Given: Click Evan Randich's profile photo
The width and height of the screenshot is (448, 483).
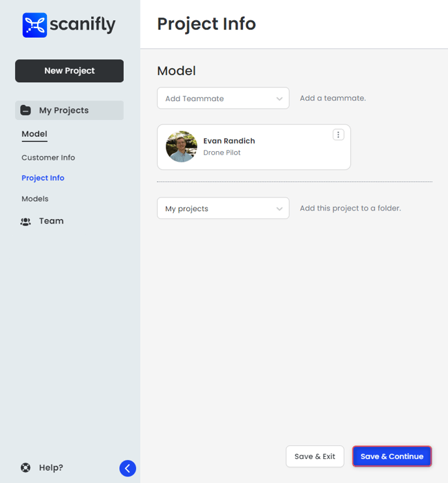Looking at the screenshot, I should [x=182, y=147].
